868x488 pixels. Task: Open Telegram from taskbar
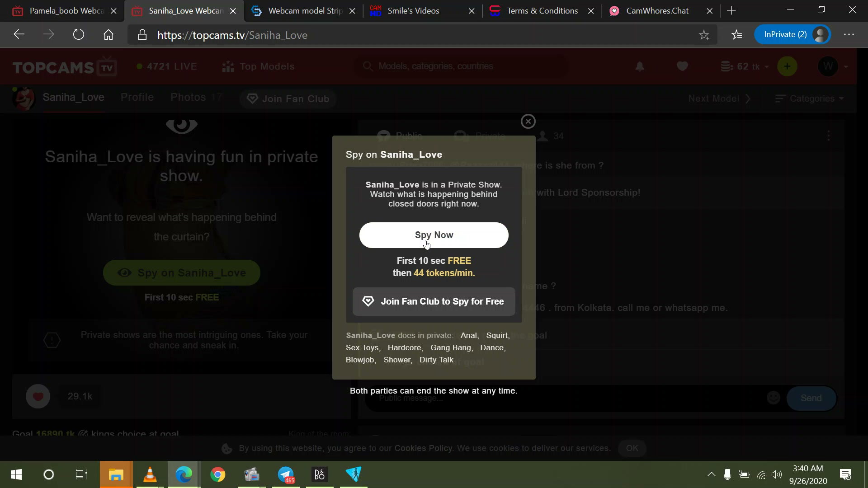[x=286, y=474]
